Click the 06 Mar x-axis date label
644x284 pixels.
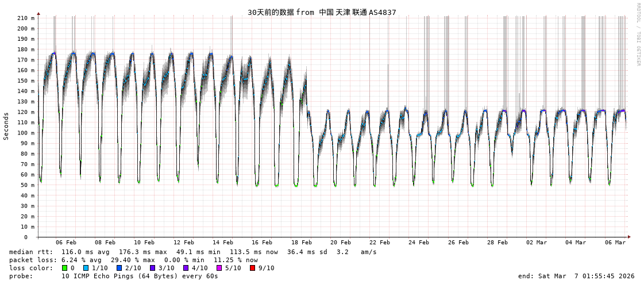[615, 243]
